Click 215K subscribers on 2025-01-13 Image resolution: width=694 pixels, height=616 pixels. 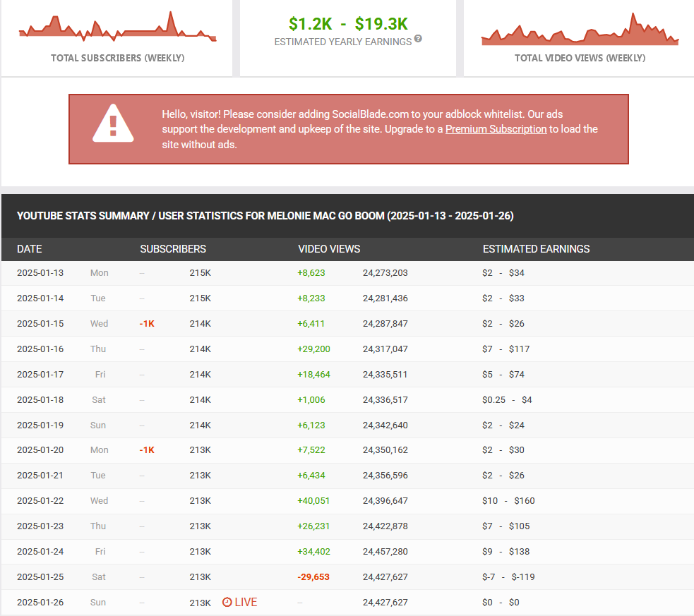coord(200,273)
